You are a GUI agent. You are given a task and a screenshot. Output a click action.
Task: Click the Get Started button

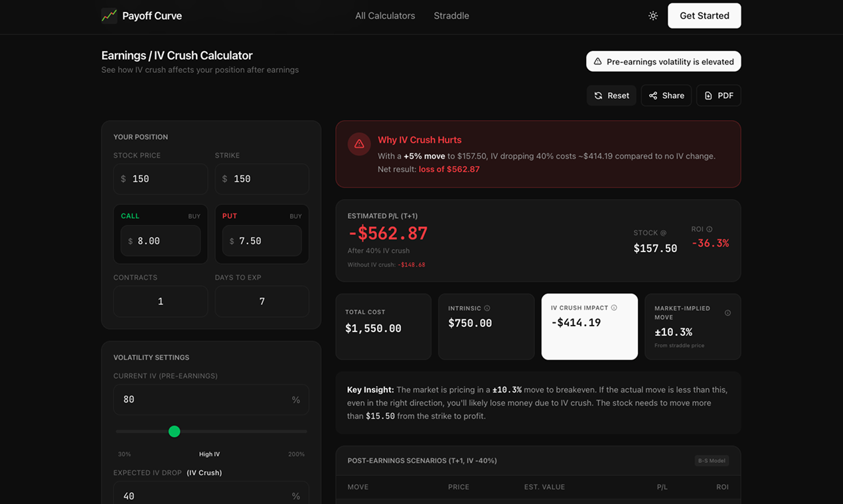pos(704,15)
